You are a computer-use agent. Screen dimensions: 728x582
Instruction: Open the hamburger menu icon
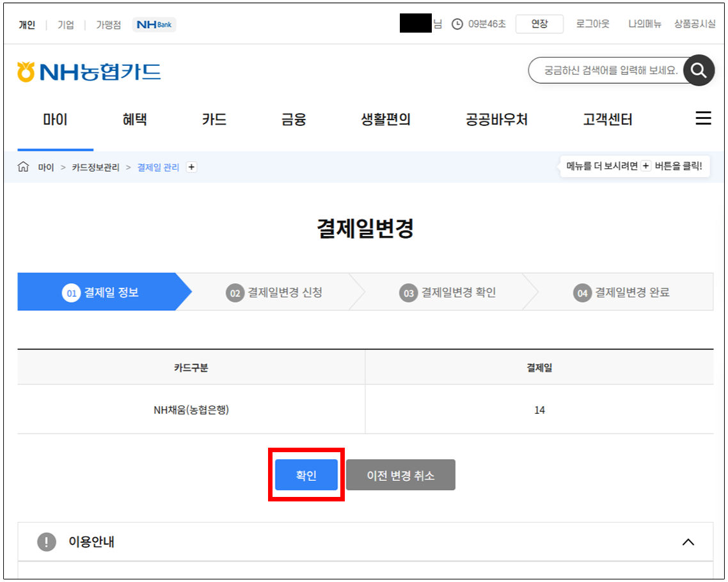[703, 119]
